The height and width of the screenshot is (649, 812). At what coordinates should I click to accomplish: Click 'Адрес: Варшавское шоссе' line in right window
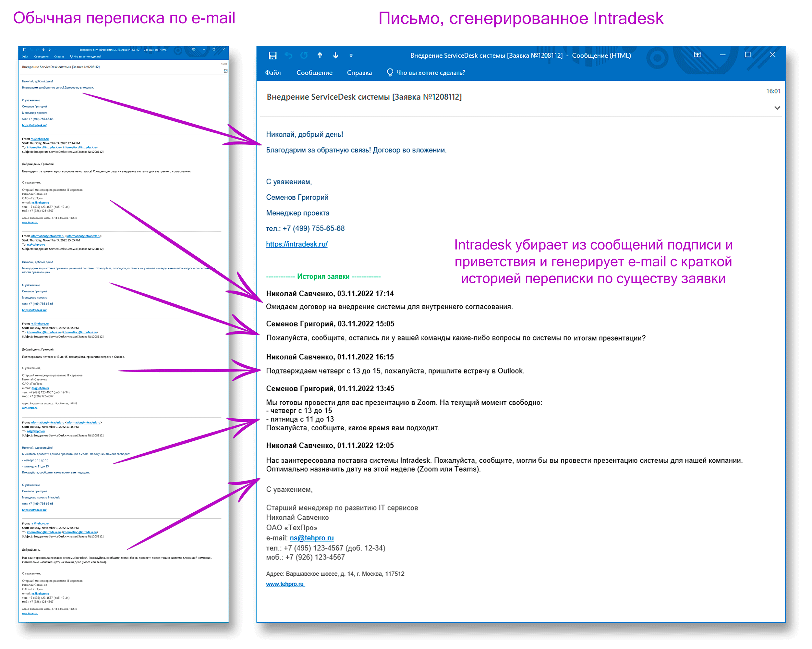[x=335, y=574]
